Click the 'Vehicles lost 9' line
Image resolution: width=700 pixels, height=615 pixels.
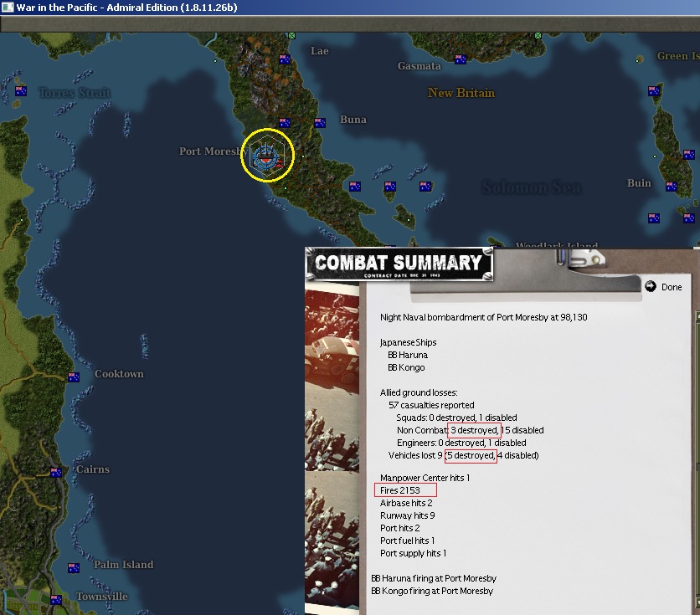coord(463,455)
